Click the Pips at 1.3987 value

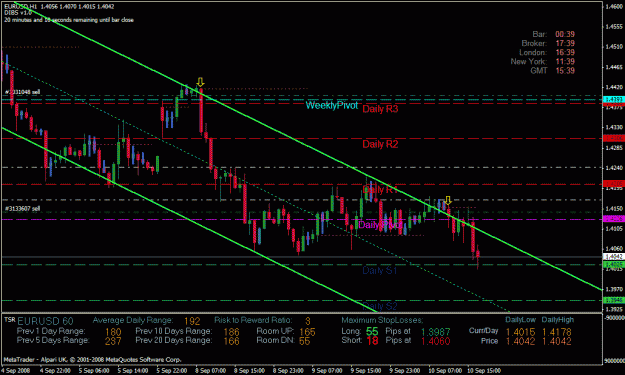click(436, 332)
